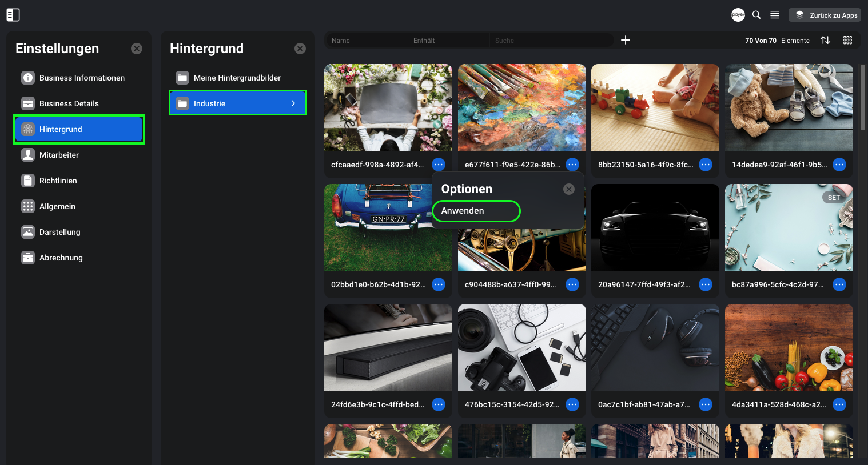
Task: Open options for image 0ac7c1bf-ab81-47ab
Action: [x=706, y=404]
